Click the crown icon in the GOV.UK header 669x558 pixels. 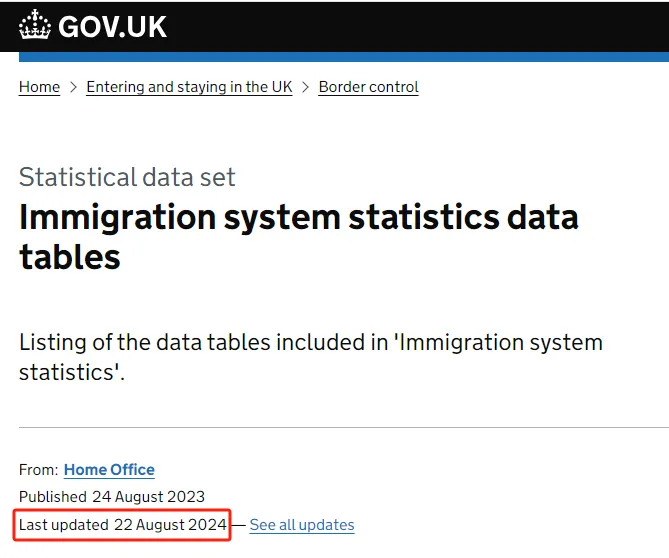tap(35, 25)
